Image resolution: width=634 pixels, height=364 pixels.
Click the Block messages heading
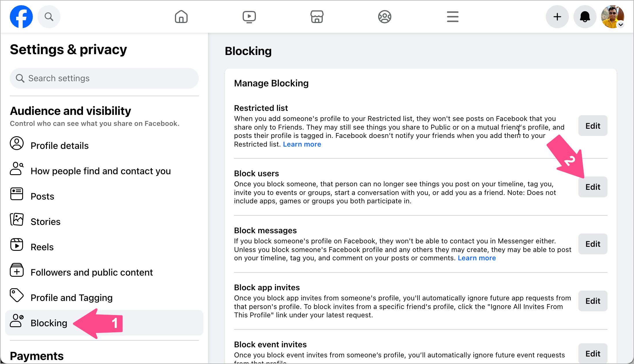(x=265, y=230)
